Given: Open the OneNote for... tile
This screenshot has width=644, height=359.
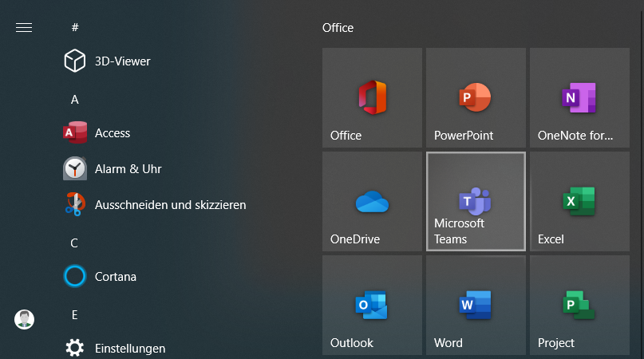Looking at the screenshot, I should (579, 98).
